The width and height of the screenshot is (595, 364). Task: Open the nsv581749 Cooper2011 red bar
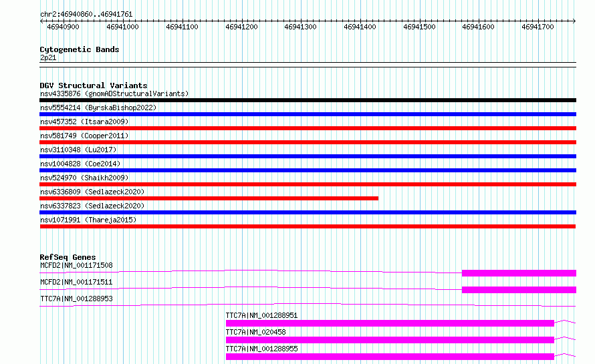308,142
